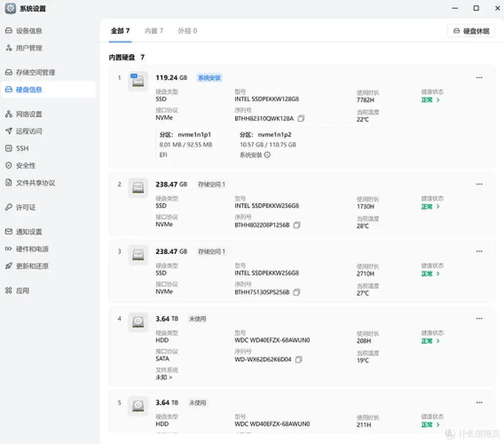Click the 文件共享协议 icon

(9, 183)
